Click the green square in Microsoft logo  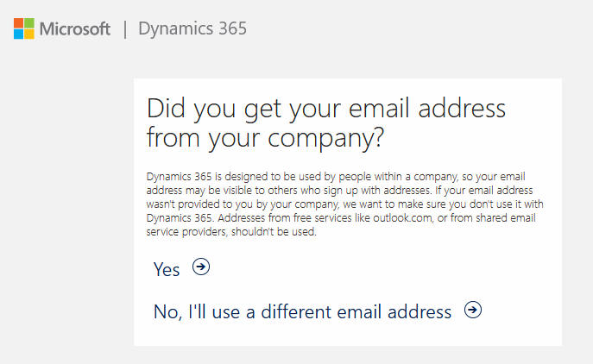pos(29,23)
